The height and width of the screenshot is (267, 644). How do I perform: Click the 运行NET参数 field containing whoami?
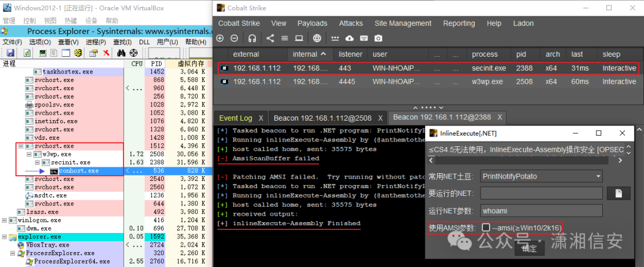click(x=541, y=211)
